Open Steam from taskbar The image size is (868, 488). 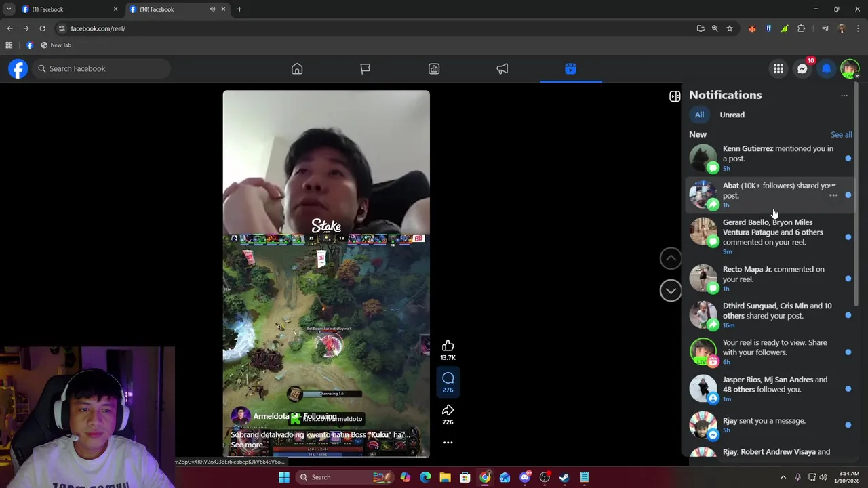[564, 477]
